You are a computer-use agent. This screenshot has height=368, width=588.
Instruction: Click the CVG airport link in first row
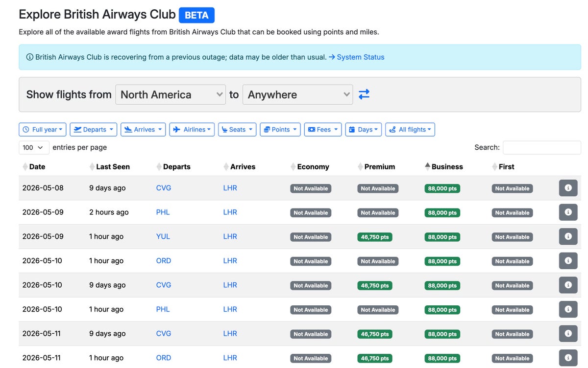(164, 188)
